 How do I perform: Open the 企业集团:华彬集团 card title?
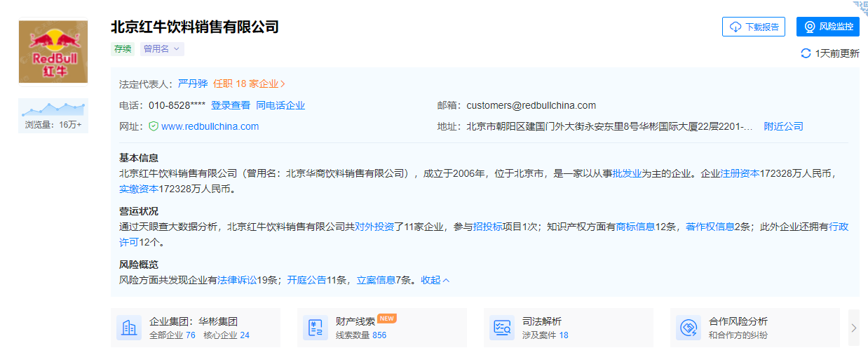point(194,321)
